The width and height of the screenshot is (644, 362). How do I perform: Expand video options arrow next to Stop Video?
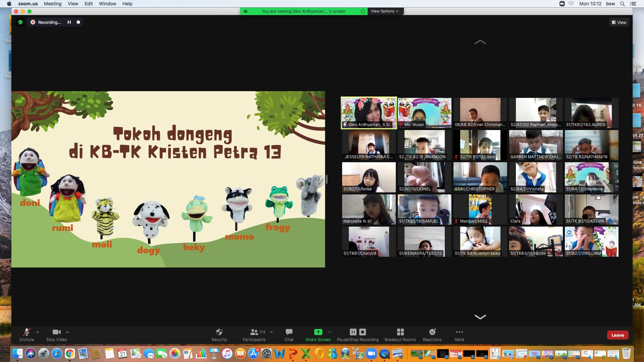(67, 332)
